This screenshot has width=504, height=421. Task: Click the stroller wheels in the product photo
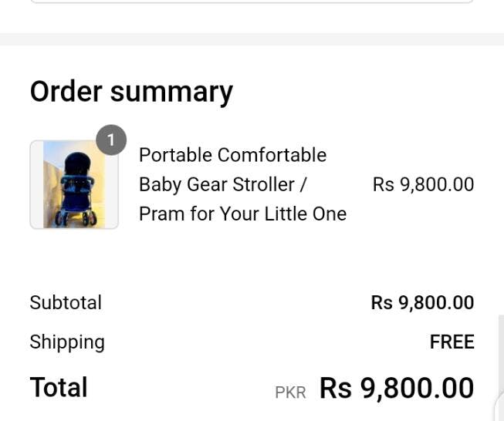(x=75, y=218)
